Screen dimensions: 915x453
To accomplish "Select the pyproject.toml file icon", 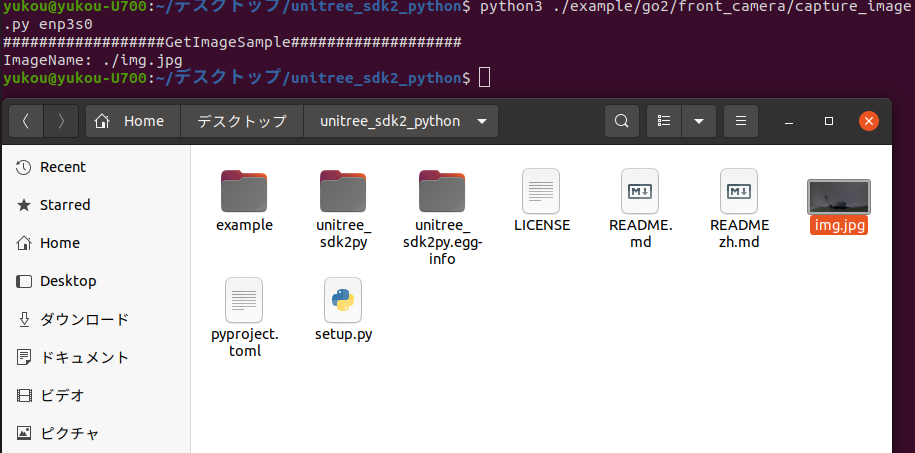I will coord(244,300).
